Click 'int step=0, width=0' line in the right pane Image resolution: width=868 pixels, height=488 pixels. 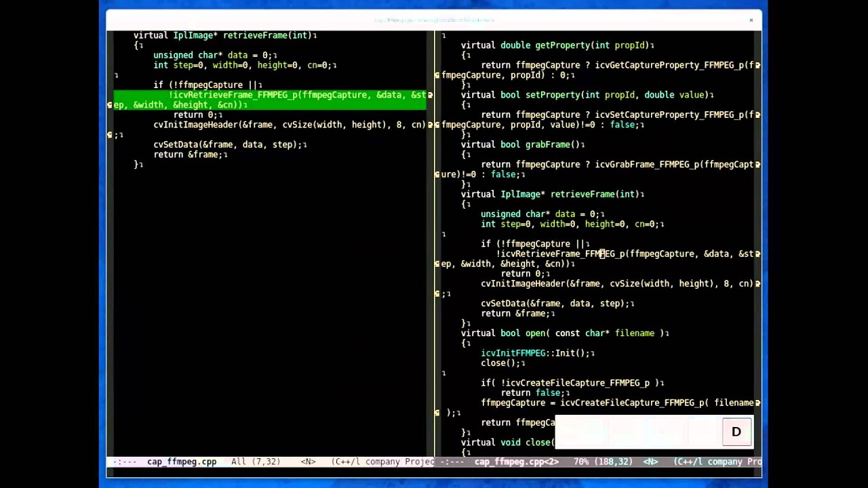(570, 224)
